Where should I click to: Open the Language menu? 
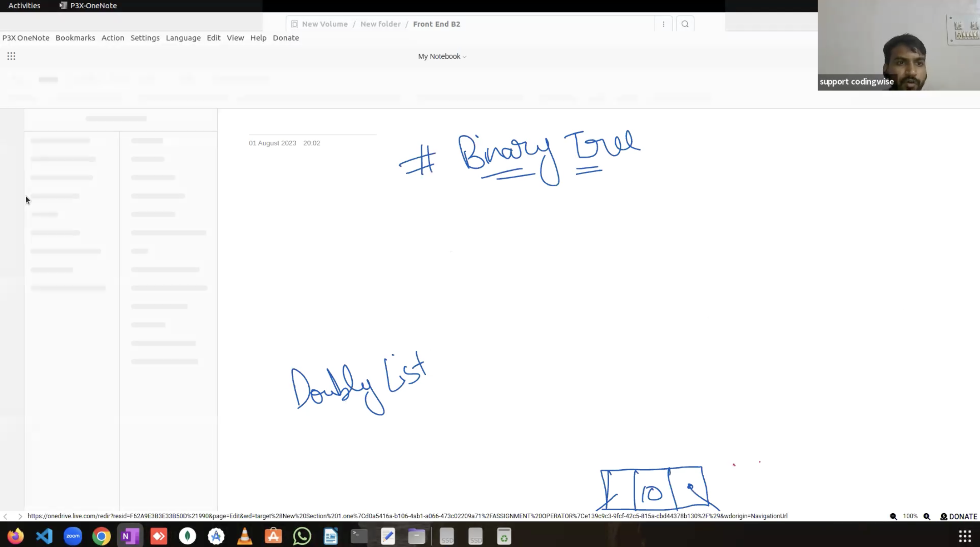(x=183, y=38)
